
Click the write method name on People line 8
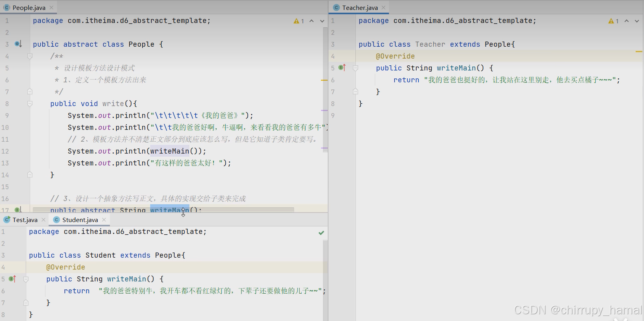[113, 104]
